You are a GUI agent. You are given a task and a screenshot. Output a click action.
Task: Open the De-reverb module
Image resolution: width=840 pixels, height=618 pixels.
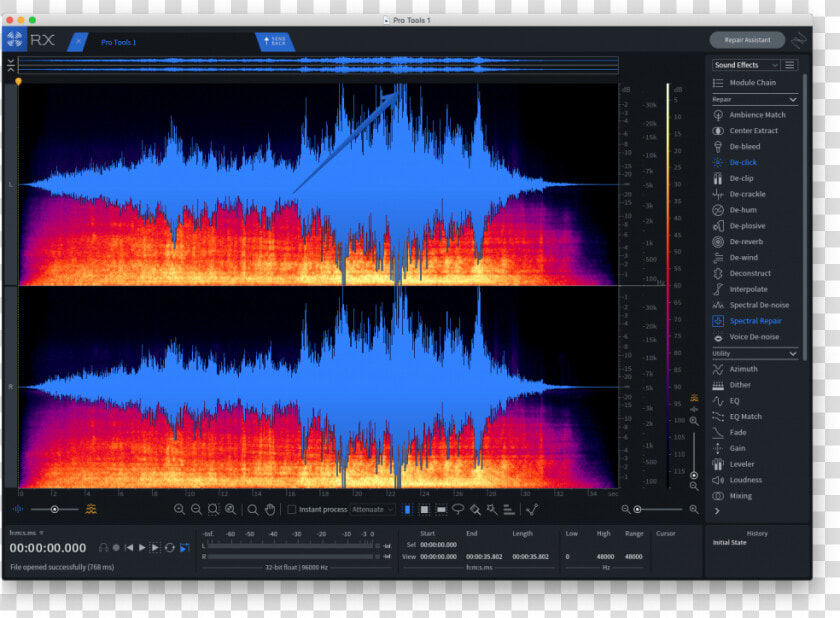pos(738,242)
